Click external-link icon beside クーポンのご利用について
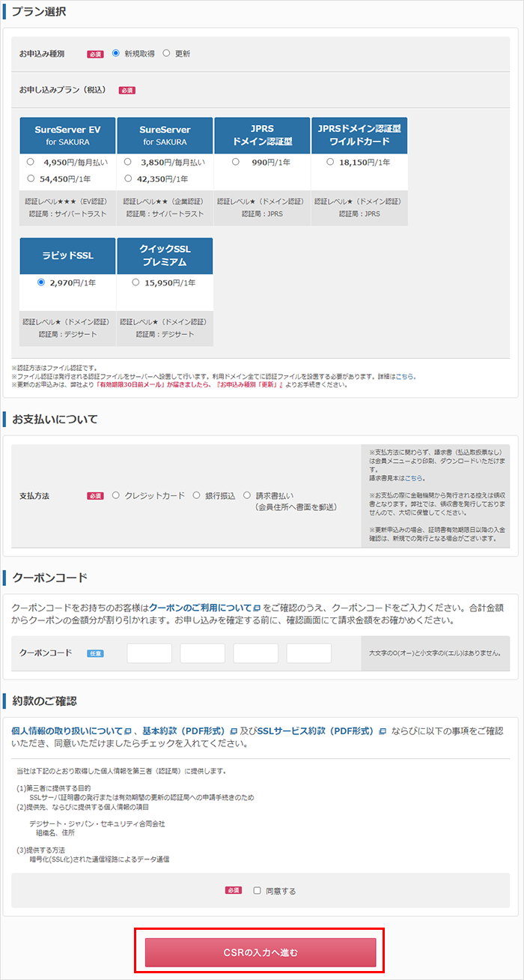The width and height of the screenshot is (524, 980). pos(257,608)
